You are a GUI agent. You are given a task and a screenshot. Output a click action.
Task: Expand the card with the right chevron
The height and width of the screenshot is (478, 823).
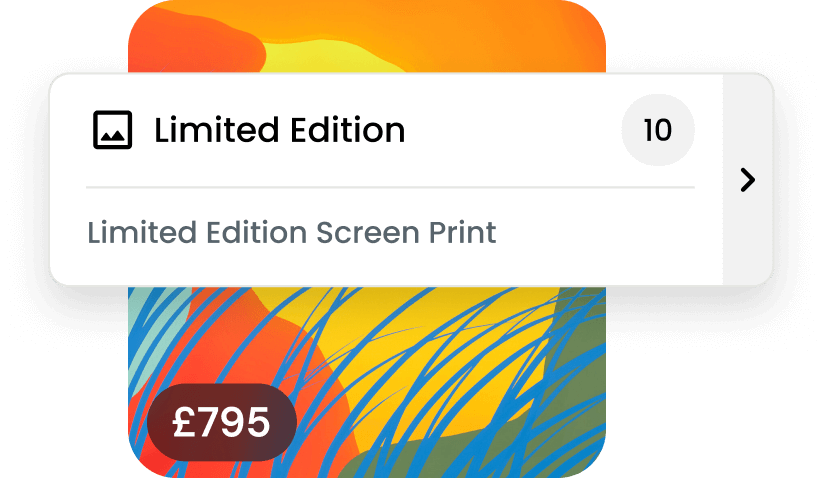747,180
